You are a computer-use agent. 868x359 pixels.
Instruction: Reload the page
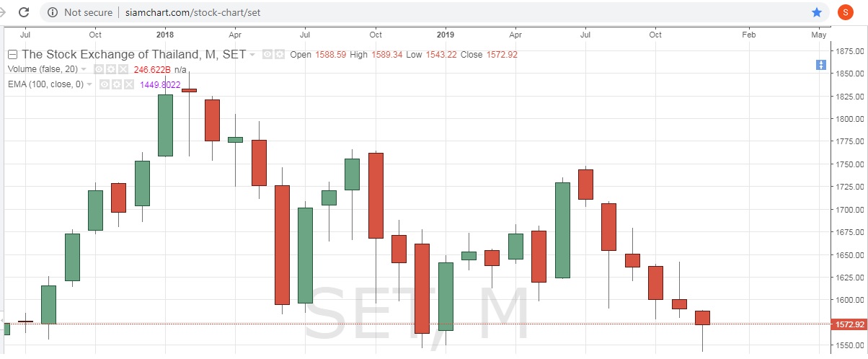[24, 12]
